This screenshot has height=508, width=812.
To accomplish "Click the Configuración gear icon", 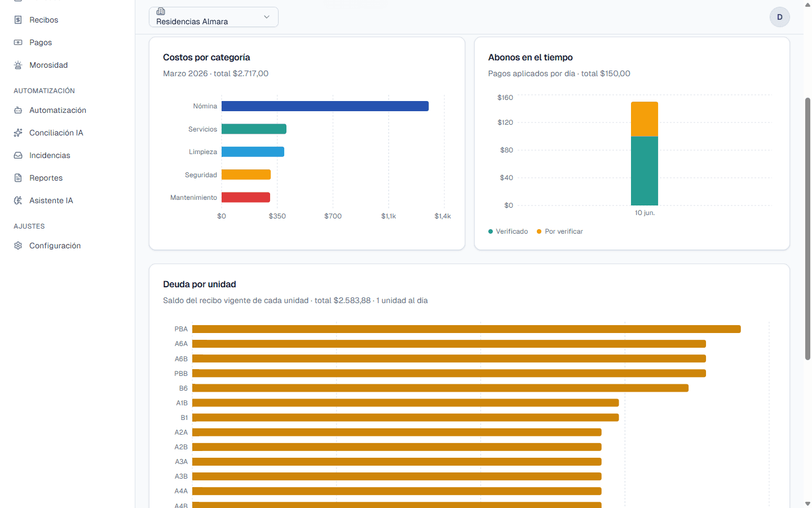I will tap(18, 246).
